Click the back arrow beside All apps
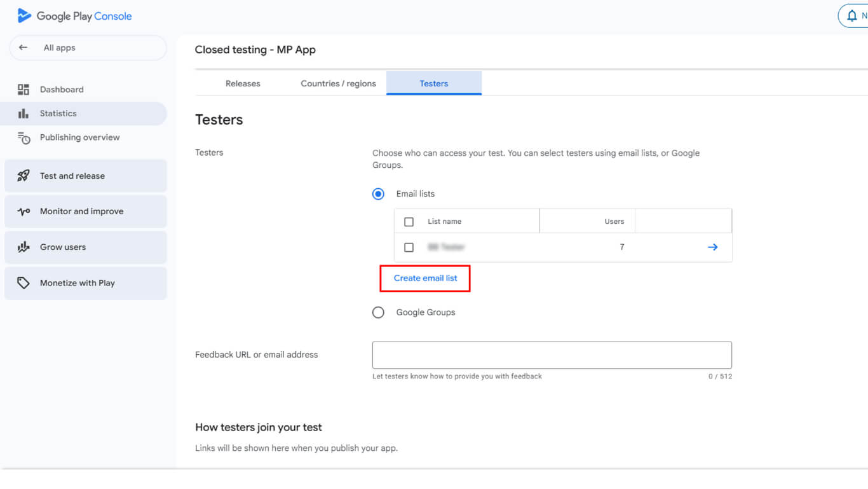The image size is (868, 489). (24, 48)
